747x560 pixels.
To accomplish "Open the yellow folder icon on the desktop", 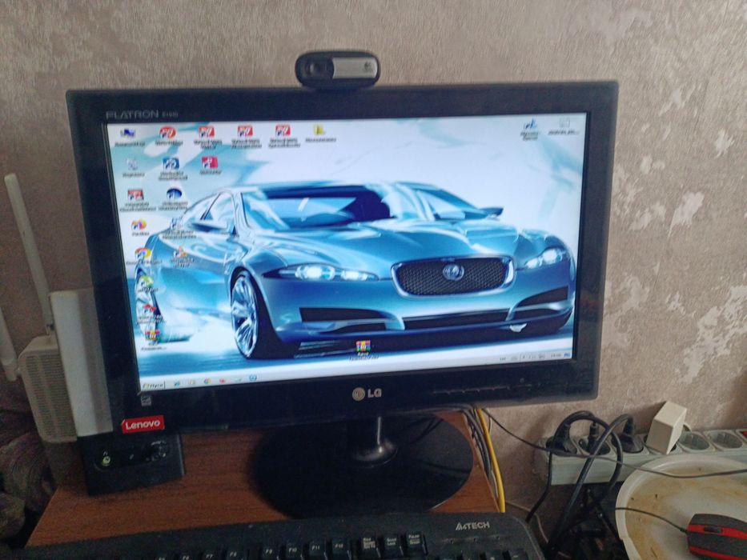I will [319, 130].
